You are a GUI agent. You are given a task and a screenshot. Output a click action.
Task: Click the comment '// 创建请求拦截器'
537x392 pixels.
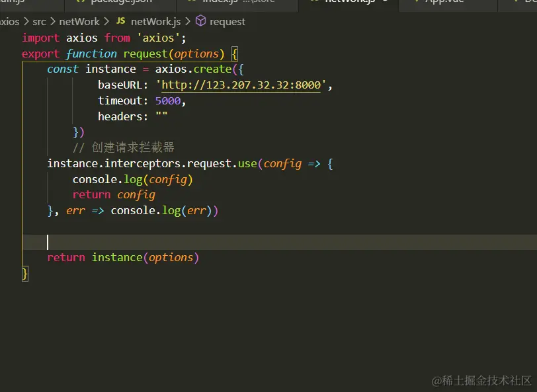click(124, 147)
